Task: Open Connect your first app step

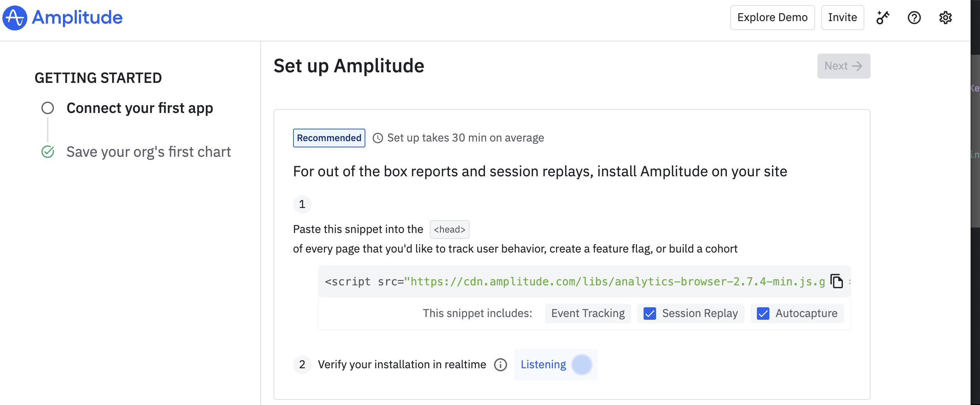Action: [x=139, y=108]
